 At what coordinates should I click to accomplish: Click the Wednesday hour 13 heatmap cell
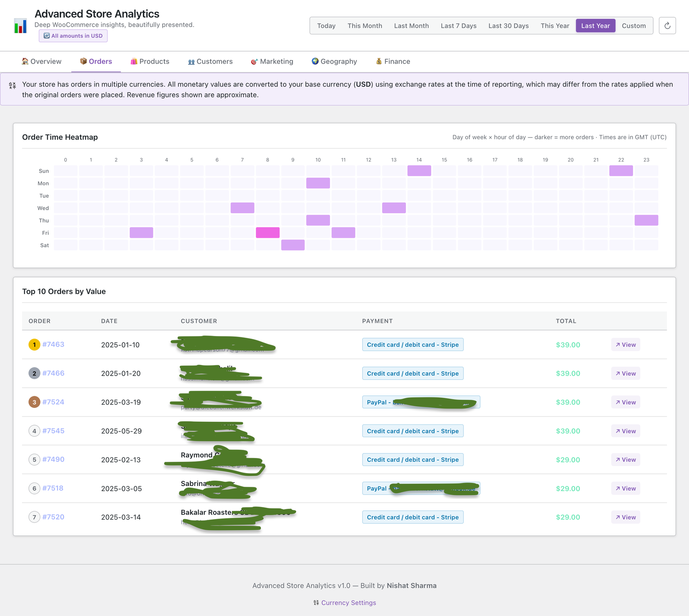pos(394,208)
